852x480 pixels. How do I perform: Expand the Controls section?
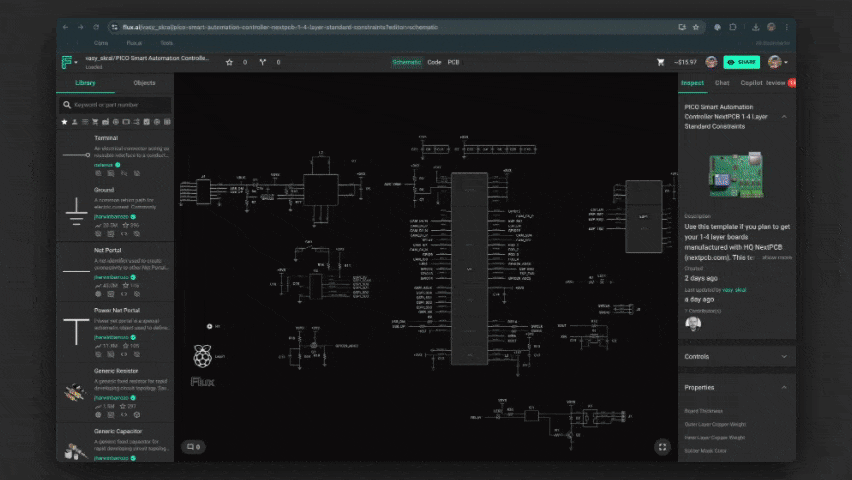[784, 356]
